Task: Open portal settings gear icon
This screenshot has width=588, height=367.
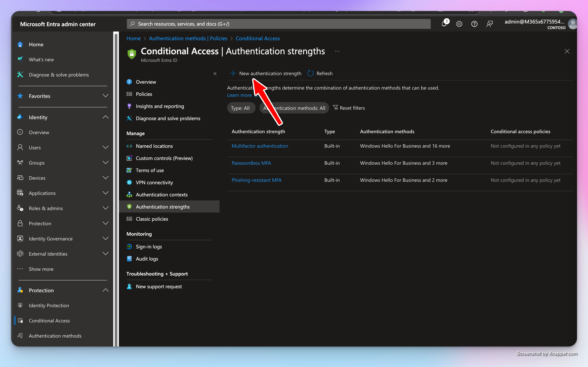Action: click(x=459, y=24)
